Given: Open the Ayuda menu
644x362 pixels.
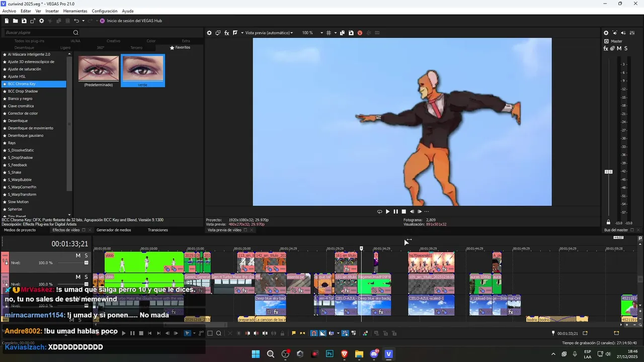Looking at the screenshot, I should click(128, 11).
